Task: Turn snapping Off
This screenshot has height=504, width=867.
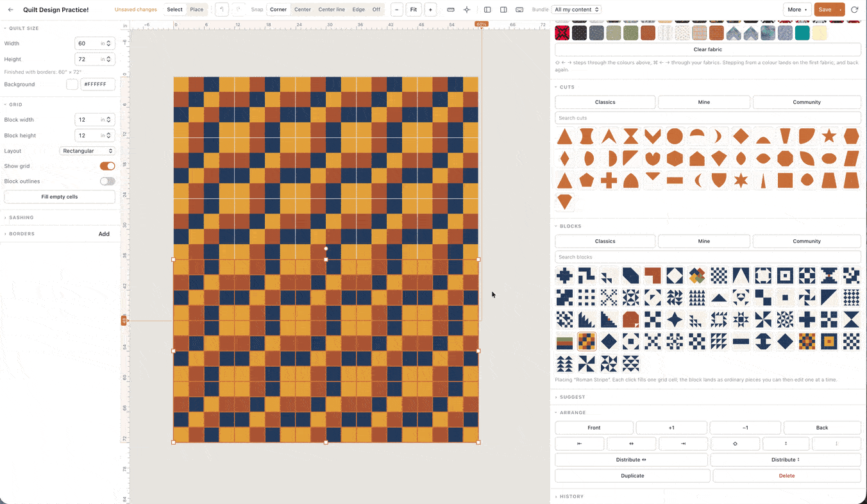Action: click(x=376, y=10)
